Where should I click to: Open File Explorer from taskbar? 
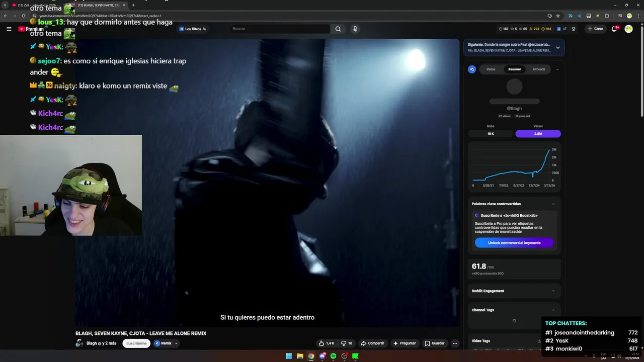click(300, 356)
